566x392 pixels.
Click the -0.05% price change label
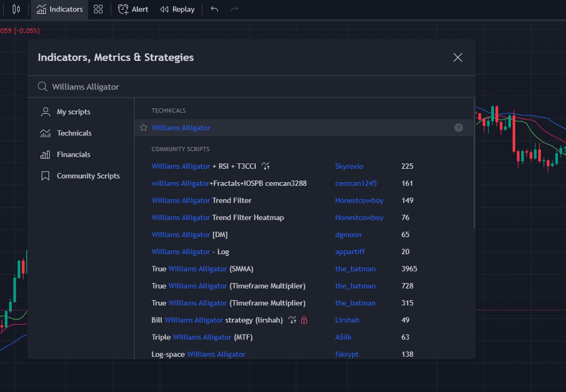27,31
